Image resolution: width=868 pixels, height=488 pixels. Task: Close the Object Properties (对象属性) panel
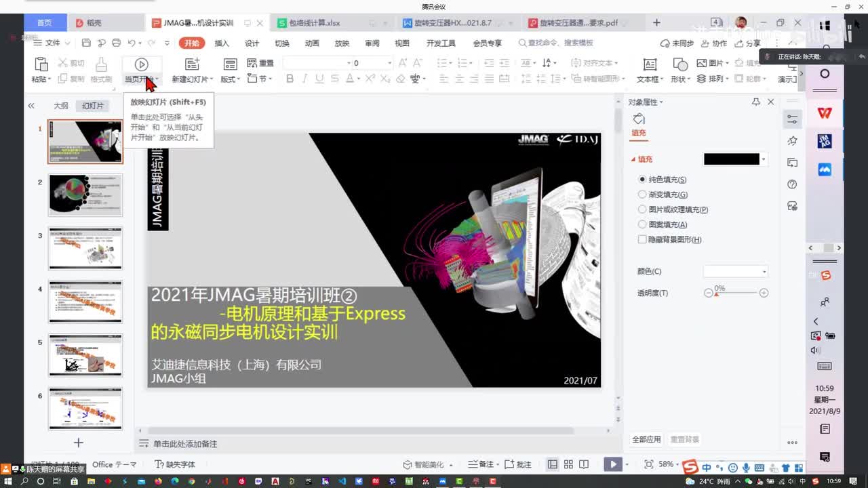(770, 102)
